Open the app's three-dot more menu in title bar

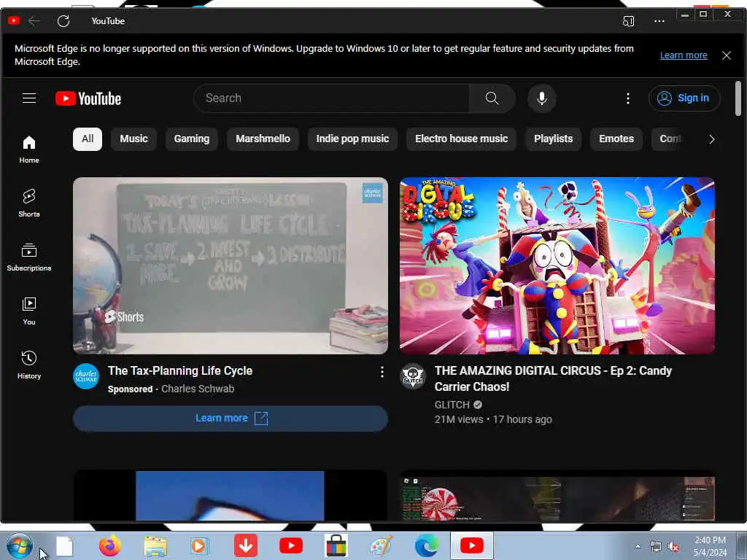(659, 21)
